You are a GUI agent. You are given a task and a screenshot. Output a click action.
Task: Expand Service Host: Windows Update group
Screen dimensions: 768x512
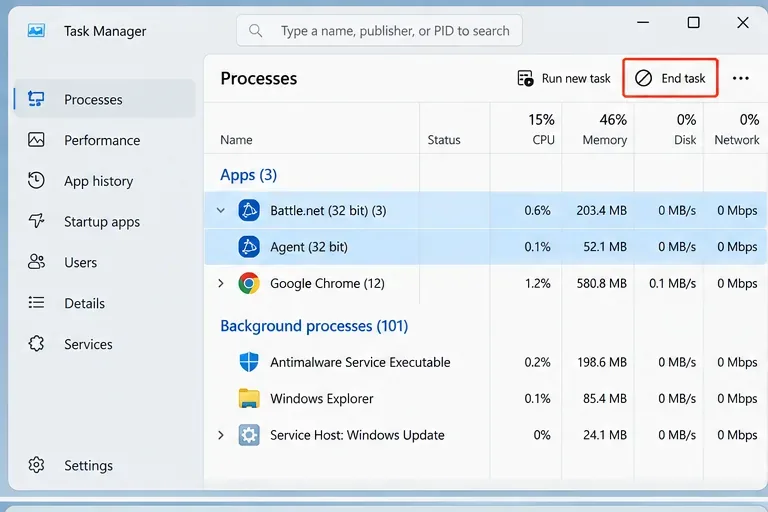click(220, 435)
